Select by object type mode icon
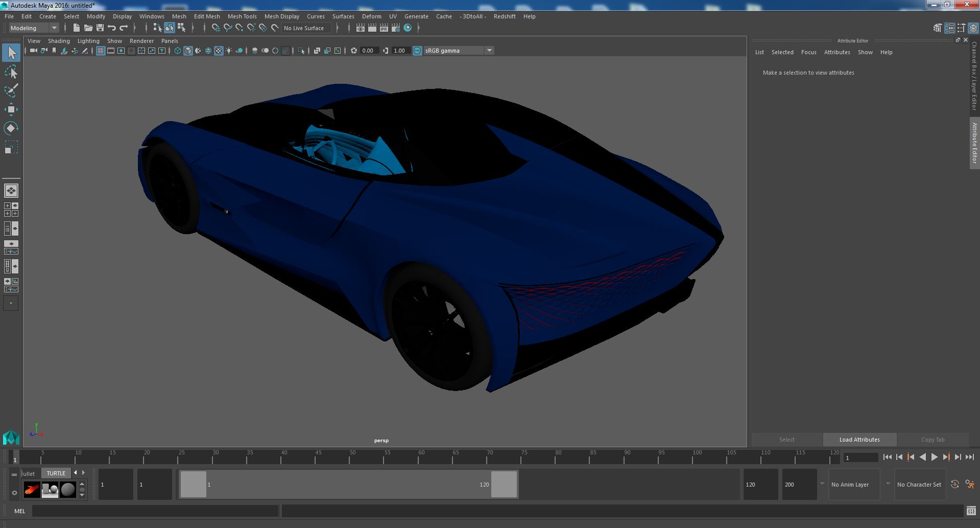This screenshot has width=980, height=528. [x=170, y=28]
